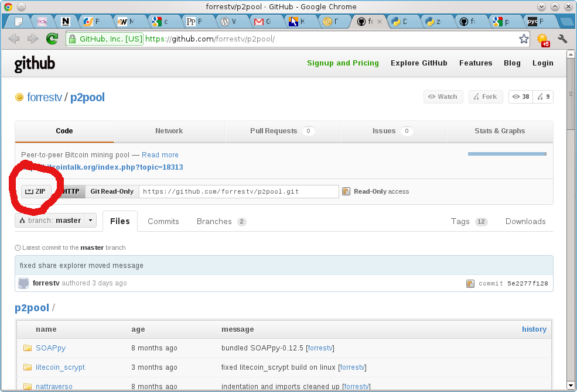This screenshot has height=392, width=577.
Task: Close the active GitHub browser tab
Action: (380, 22)
